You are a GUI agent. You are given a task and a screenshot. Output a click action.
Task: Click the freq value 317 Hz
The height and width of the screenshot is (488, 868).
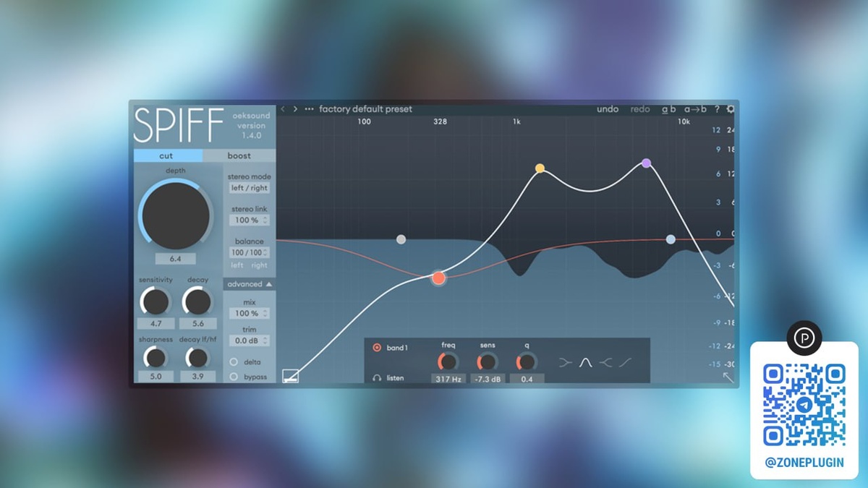pos(449,378)
